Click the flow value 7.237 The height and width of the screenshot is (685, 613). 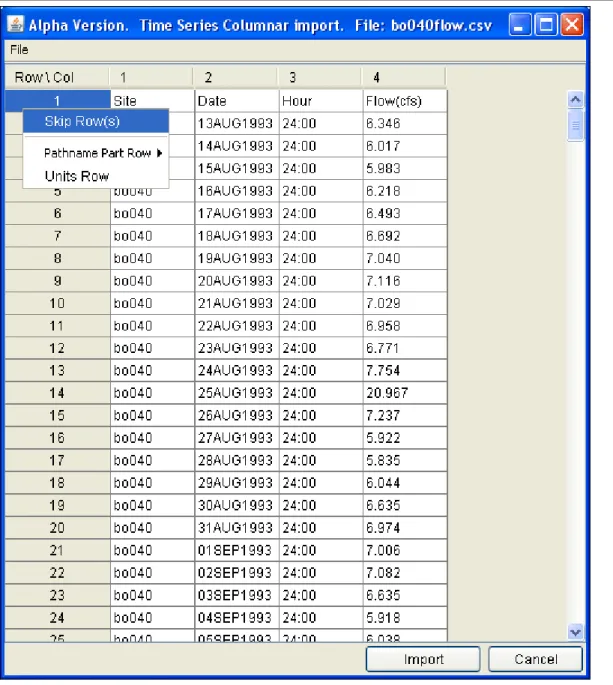click(405, 415)
